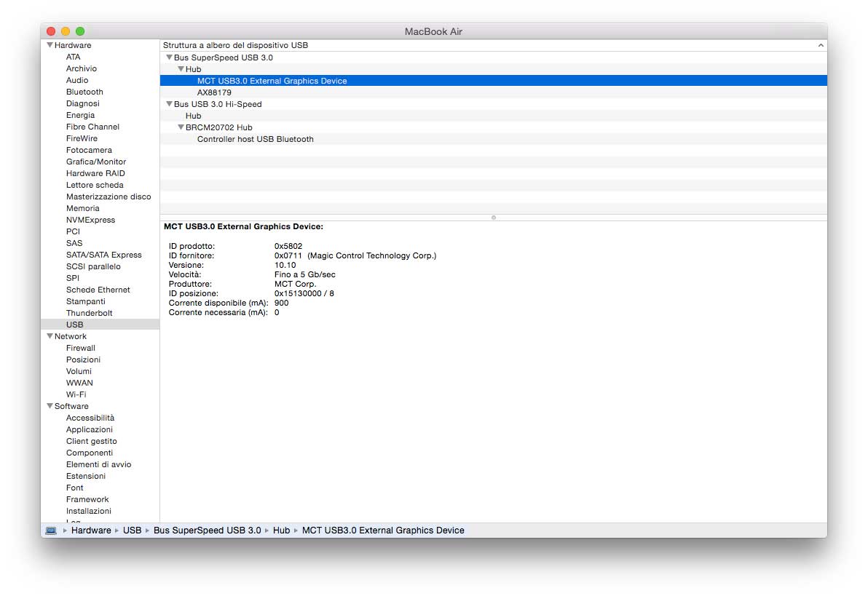The width and height of the screenshot is (868, 596).
Task: Click Hub in the bottom path bar
Action: [x=281, y=531]
